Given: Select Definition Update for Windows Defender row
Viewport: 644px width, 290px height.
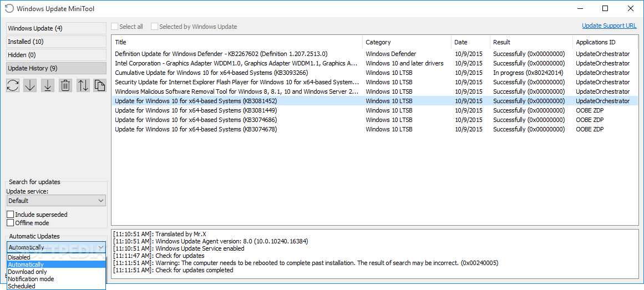Looking at the screenshot, I should click(375, 54).
